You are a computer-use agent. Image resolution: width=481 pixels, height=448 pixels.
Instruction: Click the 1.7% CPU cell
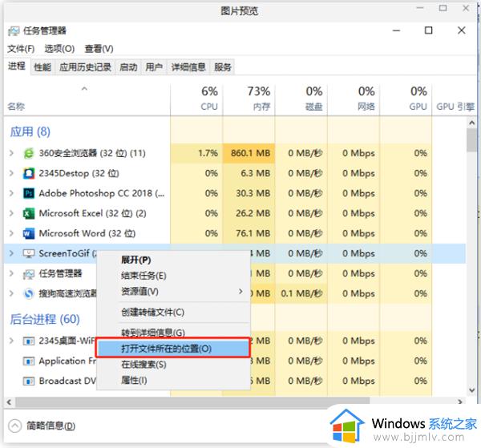pos(197,153)
